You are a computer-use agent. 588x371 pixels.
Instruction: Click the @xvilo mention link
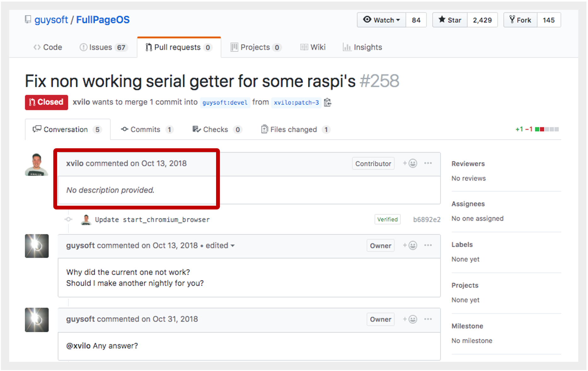[x=78, y=346]
